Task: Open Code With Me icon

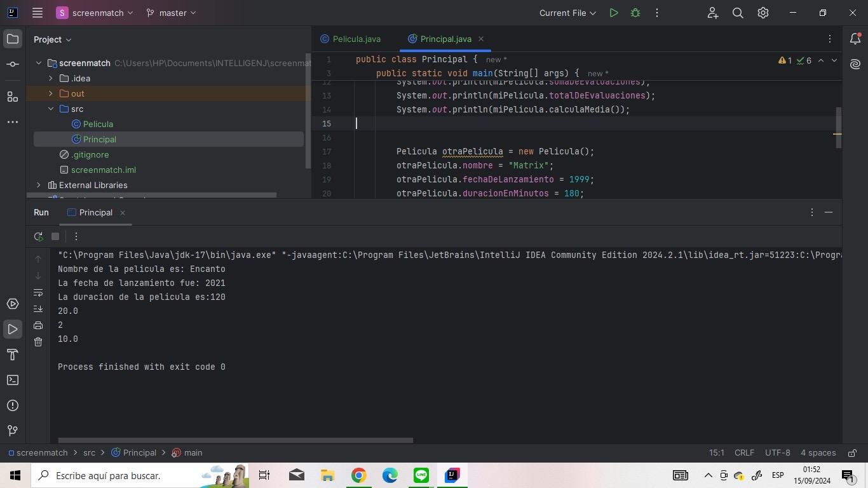Action: point(713,13)
